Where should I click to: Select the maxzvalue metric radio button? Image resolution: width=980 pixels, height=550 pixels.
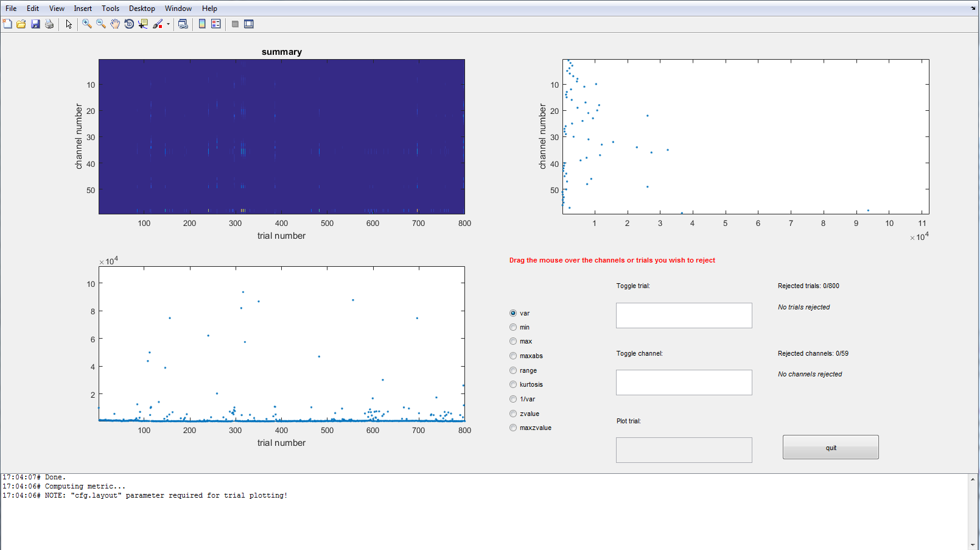click(513, 428)
